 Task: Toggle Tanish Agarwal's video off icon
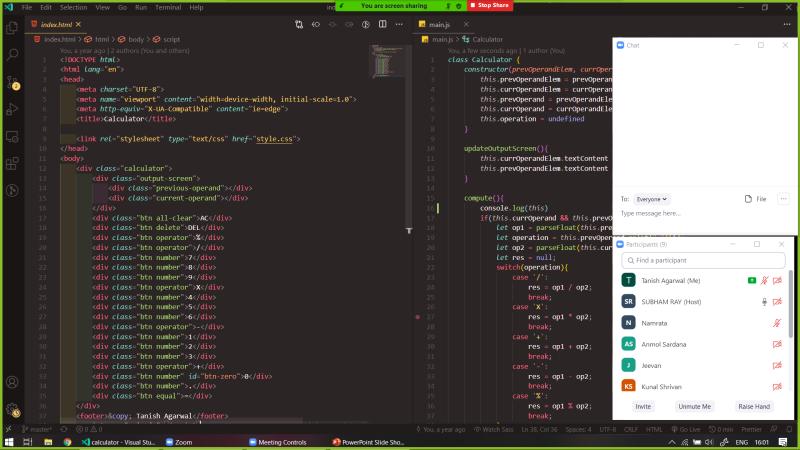click(x=777, y=281)
